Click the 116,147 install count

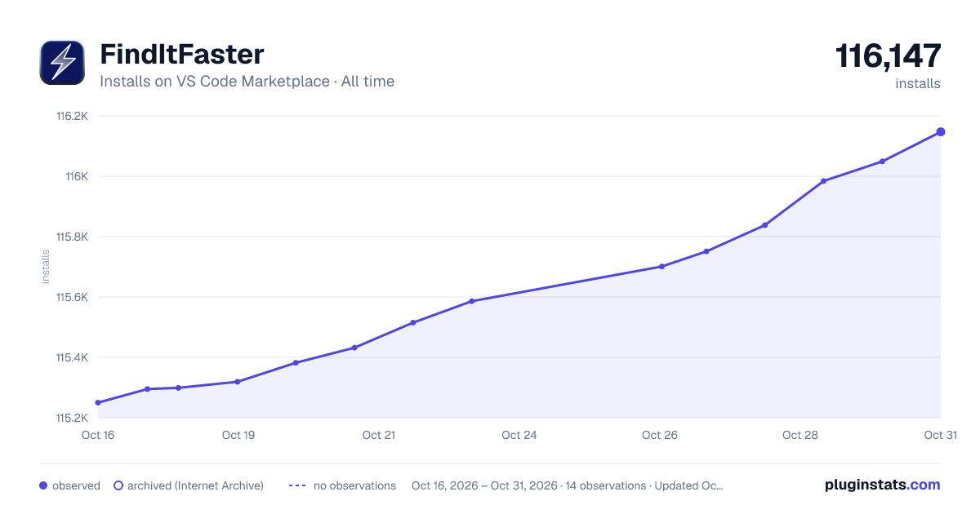point(888,56)
